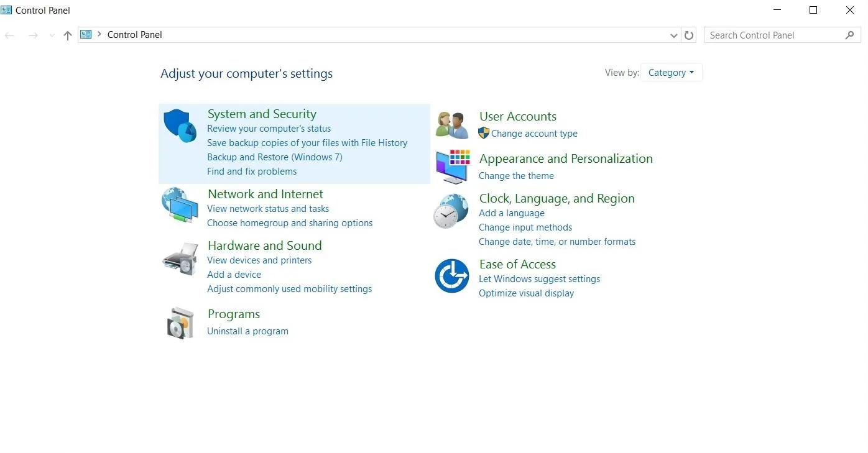Click Uninstall a program
The height and width of the screenshot is (453, 868).
(x=247, y=331)
